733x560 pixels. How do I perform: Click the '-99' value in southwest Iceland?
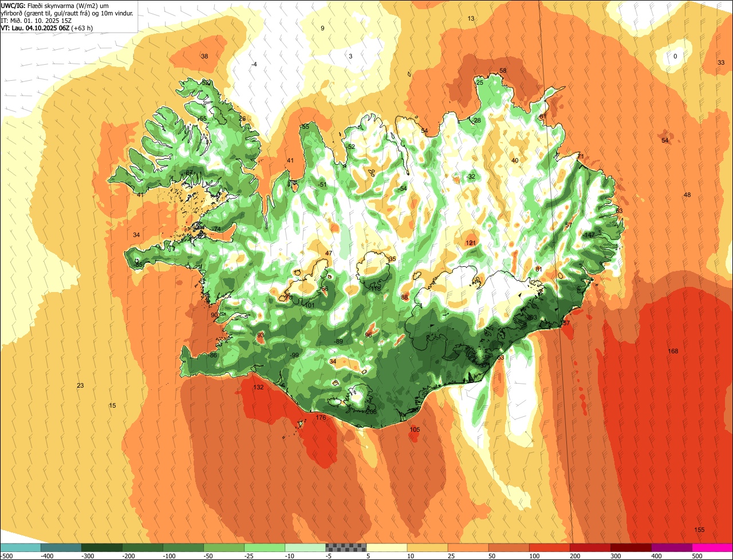[294, 355]
